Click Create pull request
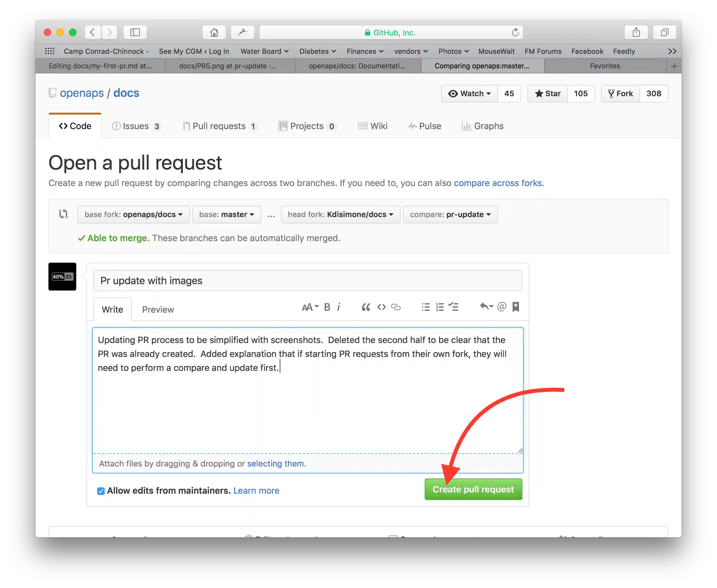Image resolution: width=717 pixels, height=588 pixels. point(473,489)
